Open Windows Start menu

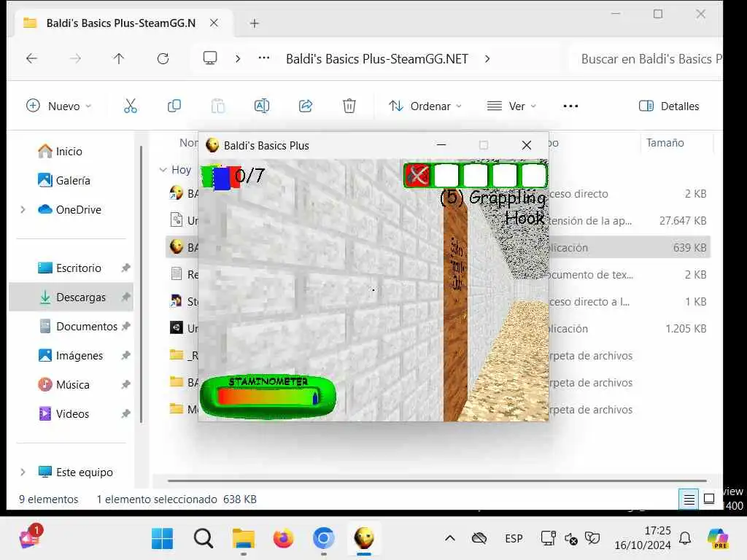click(x=163, y=539)
